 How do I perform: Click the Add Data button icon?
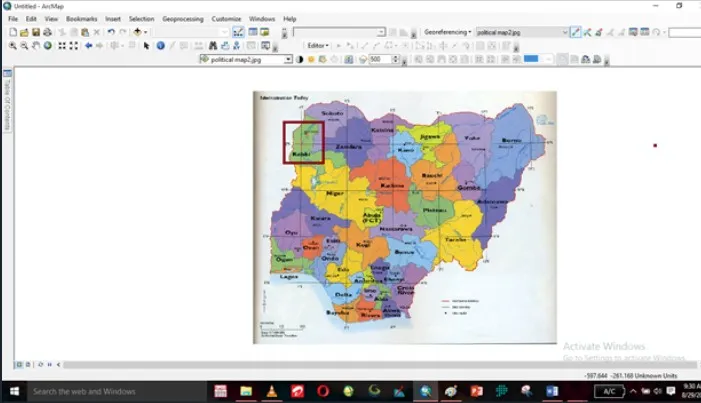[137, 32]
